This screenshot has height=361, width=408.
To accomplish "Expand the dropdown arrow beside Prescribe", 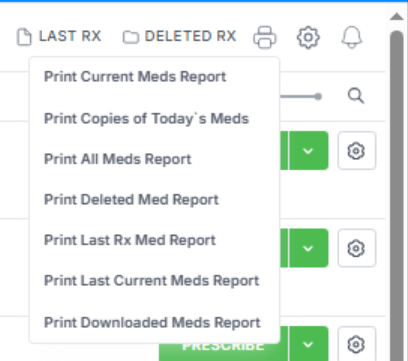I will 308,344.
